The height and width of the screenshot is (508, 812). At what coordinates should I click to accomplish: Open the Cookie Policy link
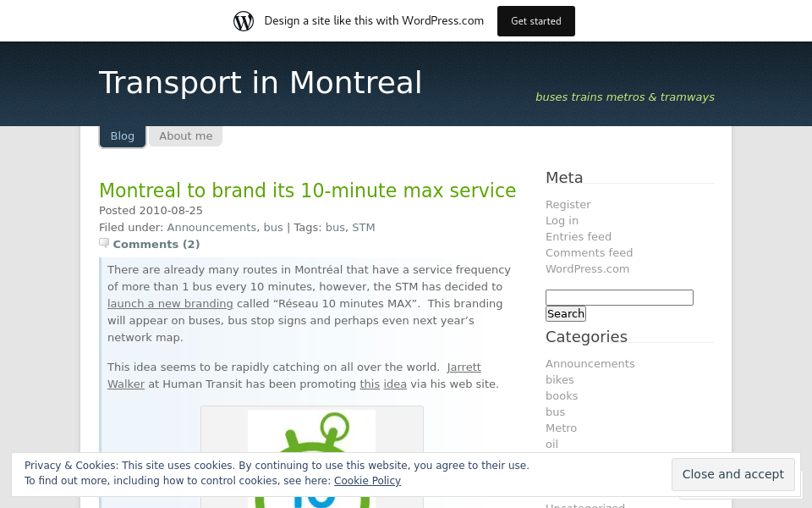click(x=367, y=480)
